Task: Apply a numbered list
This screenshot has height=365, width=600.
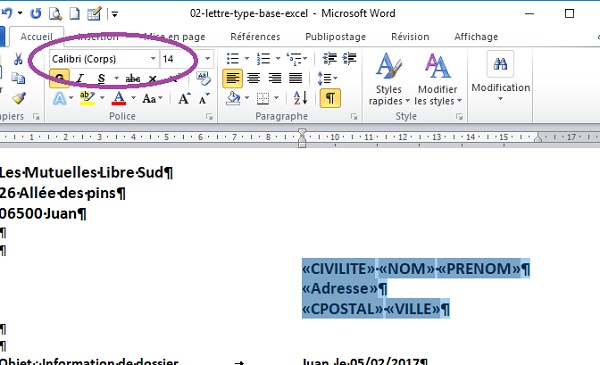Action: click(x=263, y=59)
